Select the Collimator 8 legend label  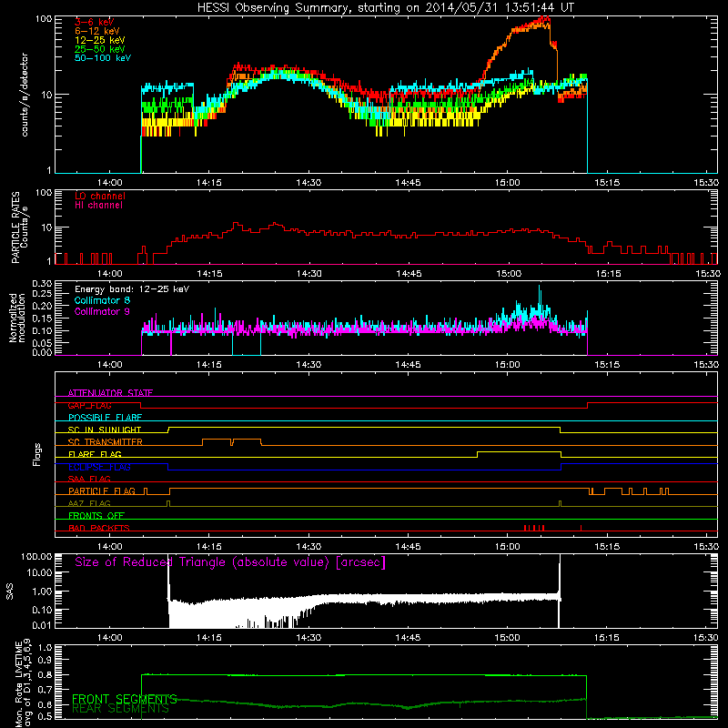(103, 301)
